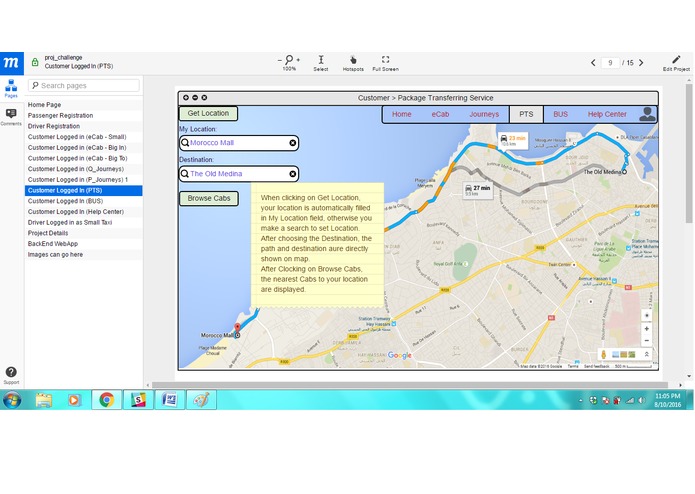Open Driver Registration page
695x494 pixels.
coord(83,126)
